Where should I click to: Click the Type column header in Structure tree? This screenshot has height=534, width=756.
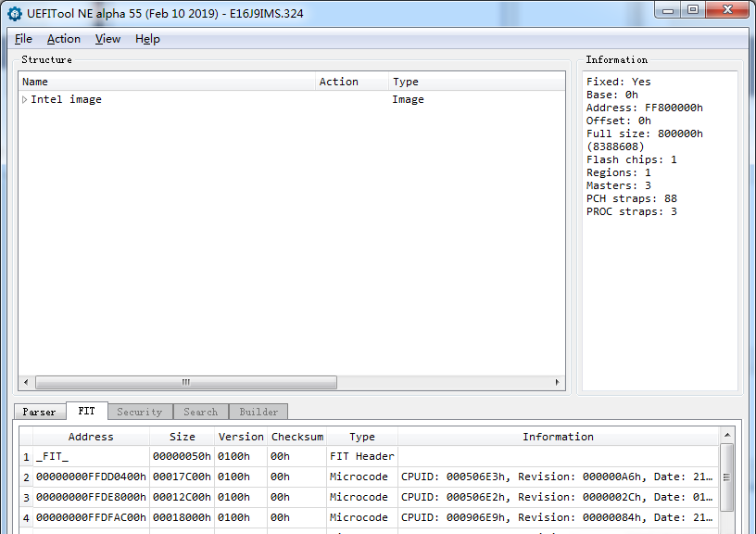click(x=477, y=82)
